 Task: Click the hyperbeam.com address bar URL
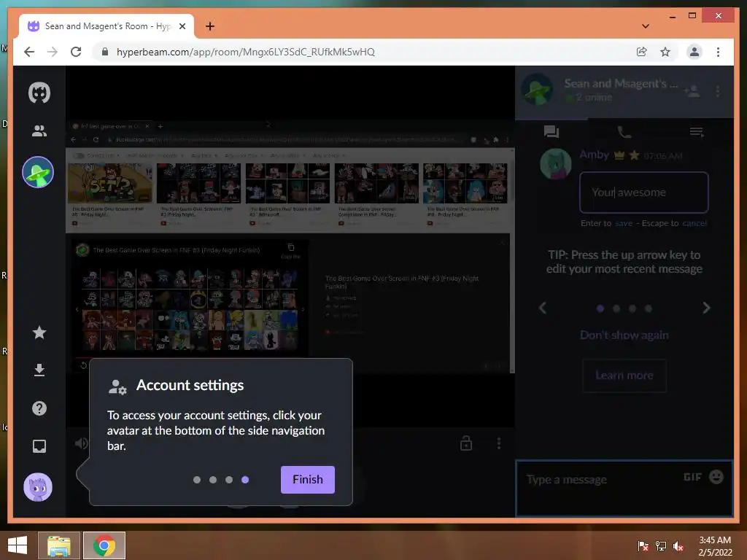pos(245,52)
